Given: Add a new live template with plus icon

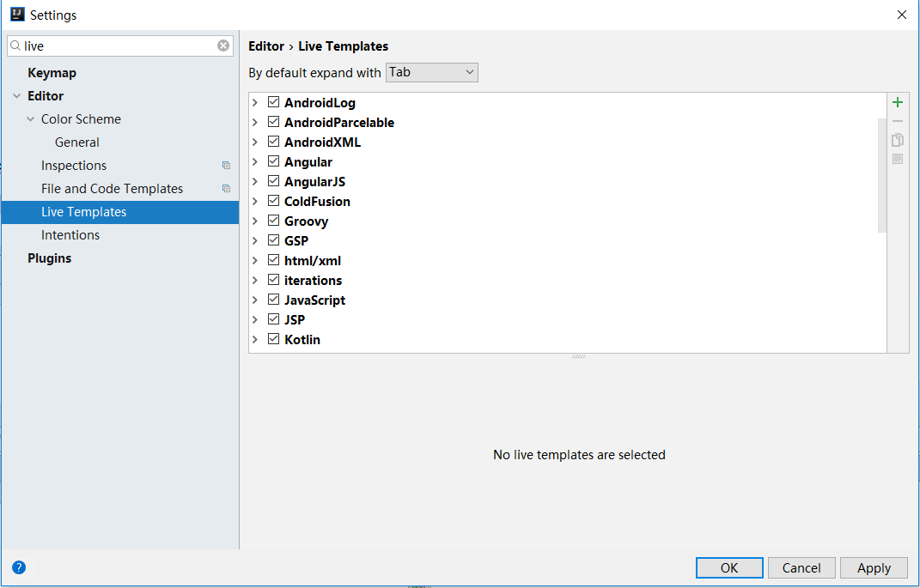Looking at the screenshot, I should [897, 103].
